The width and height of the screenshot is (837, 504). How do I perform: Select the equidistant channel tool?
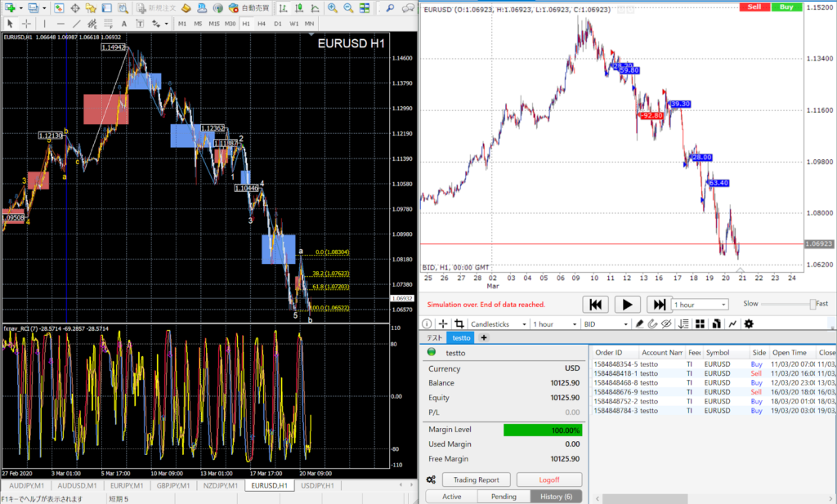tap(92, 24)
